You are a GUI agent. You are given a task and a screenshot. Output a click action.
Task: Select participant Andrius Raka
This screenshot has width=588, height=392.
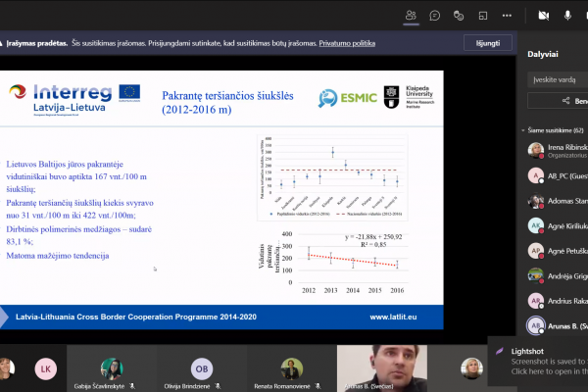tap(557, 301)
